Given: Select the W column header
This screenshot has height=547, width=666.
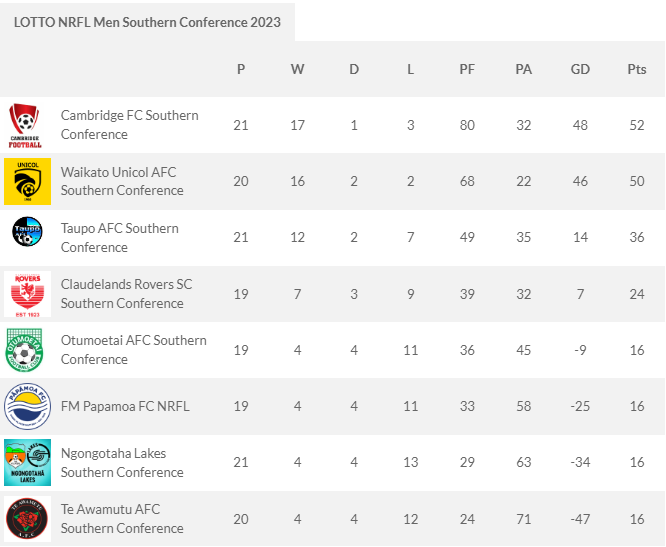Looking at the screenshot, I should [297, 69].
